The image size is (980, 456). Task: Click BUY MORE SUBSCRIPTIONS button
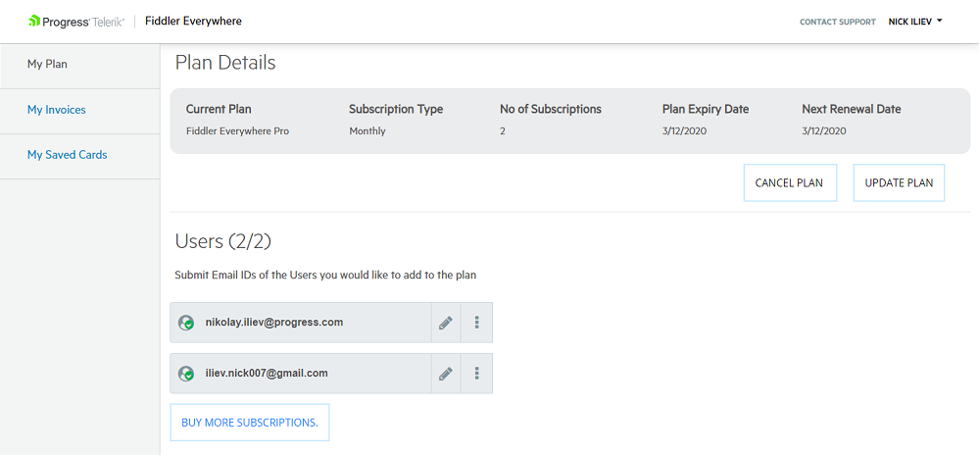point(249,423)
